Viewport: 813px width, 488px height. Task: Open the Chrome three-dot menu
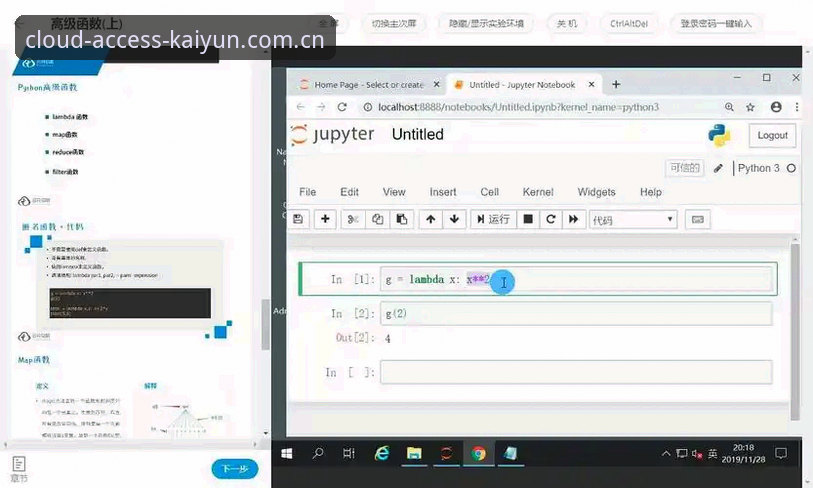796,107
